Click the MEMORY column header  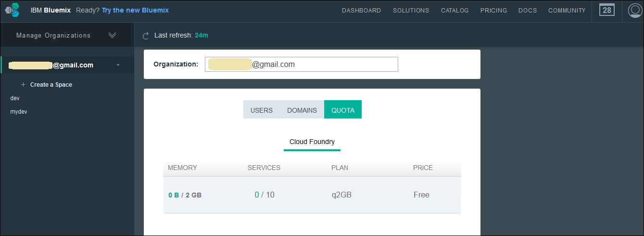(x=182, y=168)
